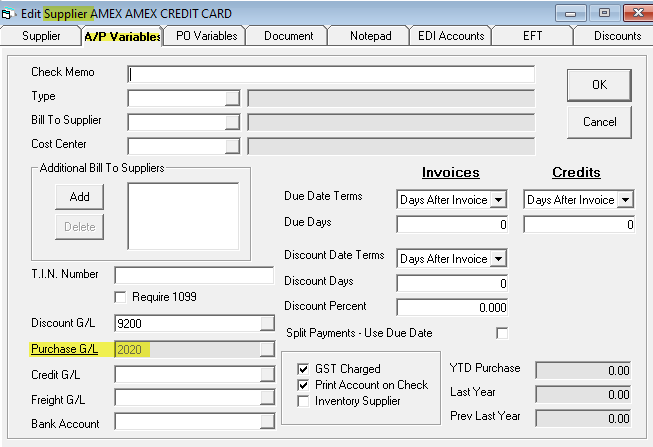Open the PO Variables tab
653x447 pixels.
point(206,36)
